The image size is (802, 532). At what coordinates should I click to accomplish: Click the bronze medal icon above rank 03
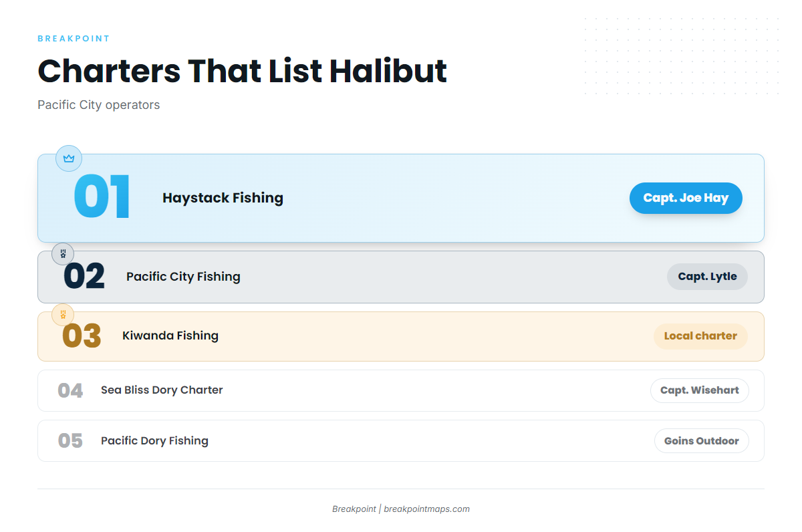[x=63, y=314]
